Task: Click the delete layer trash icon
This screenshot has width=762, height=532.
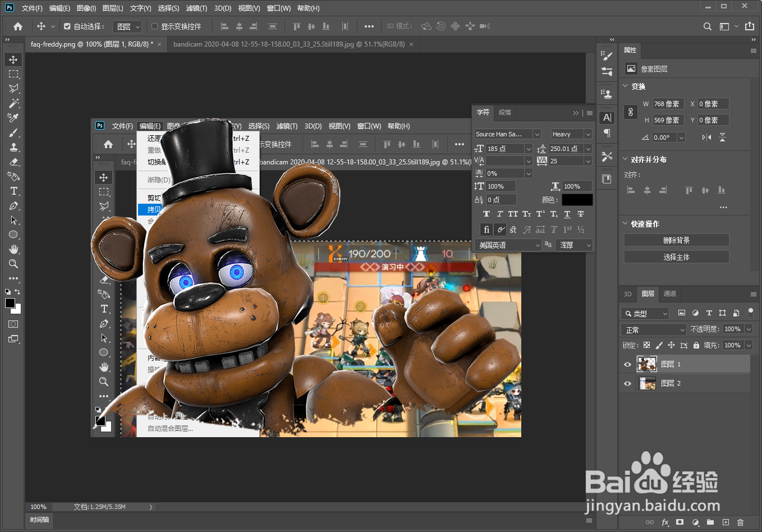Action: pos(740,522)
